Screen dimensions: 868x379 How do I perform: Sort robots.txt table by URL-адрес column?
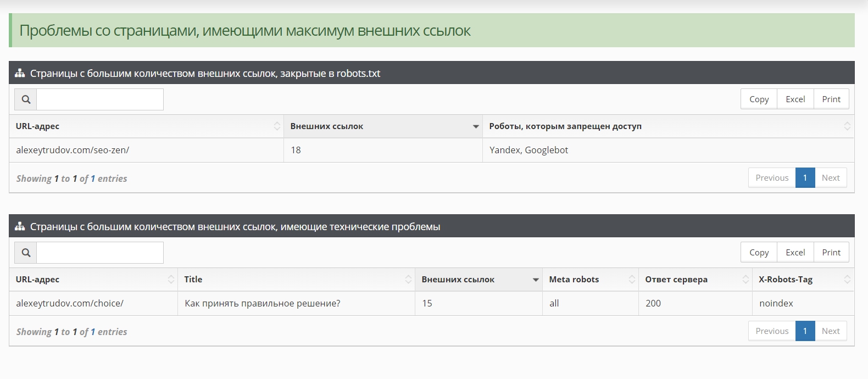(146, 126)
